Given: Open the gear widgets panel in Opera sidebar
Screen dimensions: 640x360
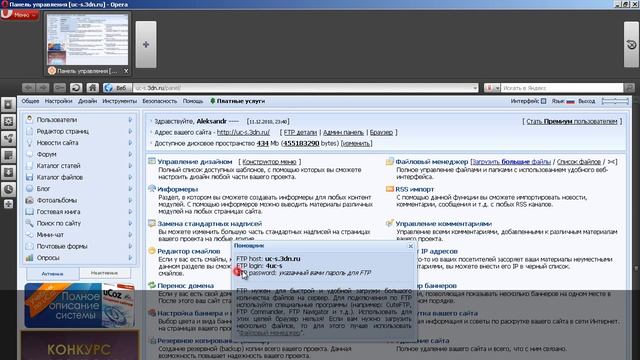Looking at the screenshot, I should 8,122.
